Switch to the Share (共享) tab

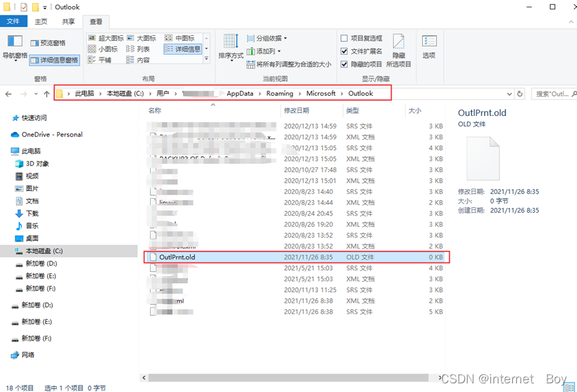(x=69, y=22)
